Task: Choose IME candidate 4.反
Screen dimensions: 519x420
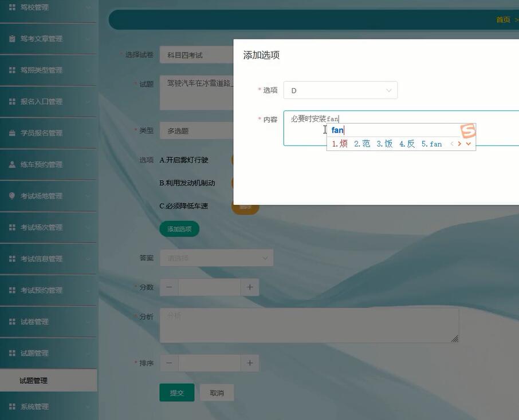Action: 407,144
